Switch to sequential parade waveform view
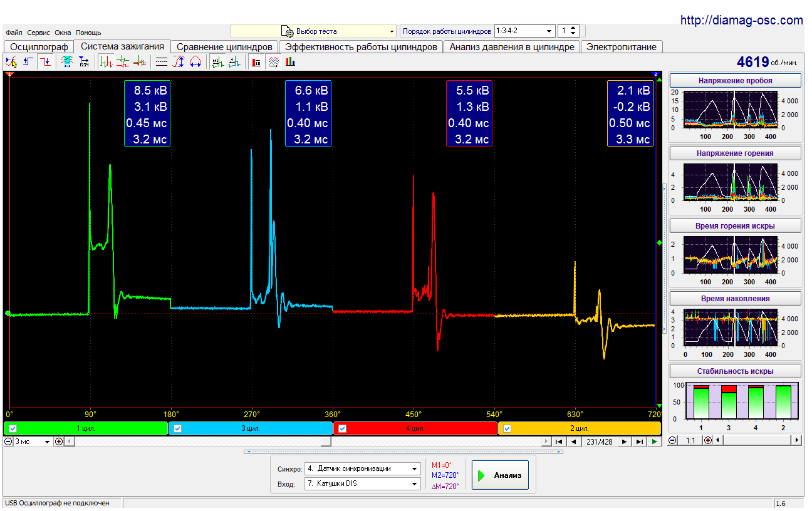Screen dimensions: 812x511 pyautogui.click(x=107, y=61)
